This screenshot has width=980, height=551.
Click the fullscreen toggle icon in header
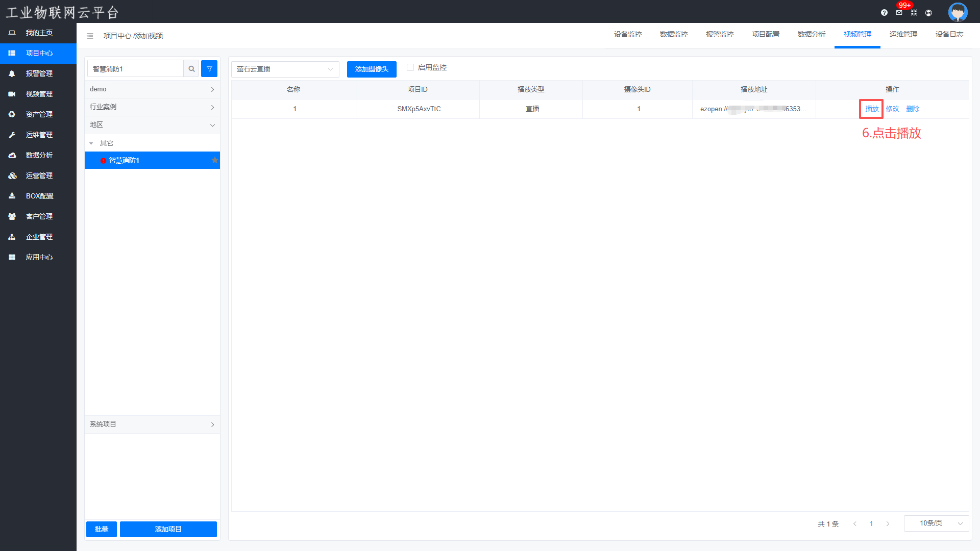(914, 13)
